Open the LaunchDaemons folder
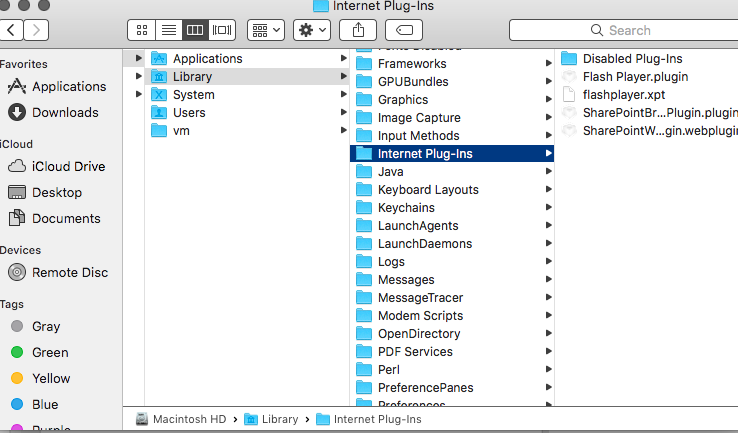Screen dimensions: 738x433 coord(452,244)
